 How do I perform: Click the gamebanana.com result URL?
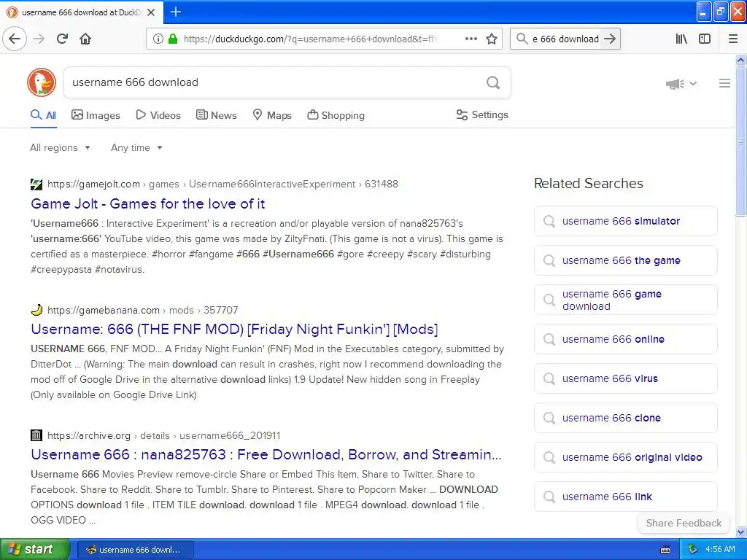coord(142,310)
